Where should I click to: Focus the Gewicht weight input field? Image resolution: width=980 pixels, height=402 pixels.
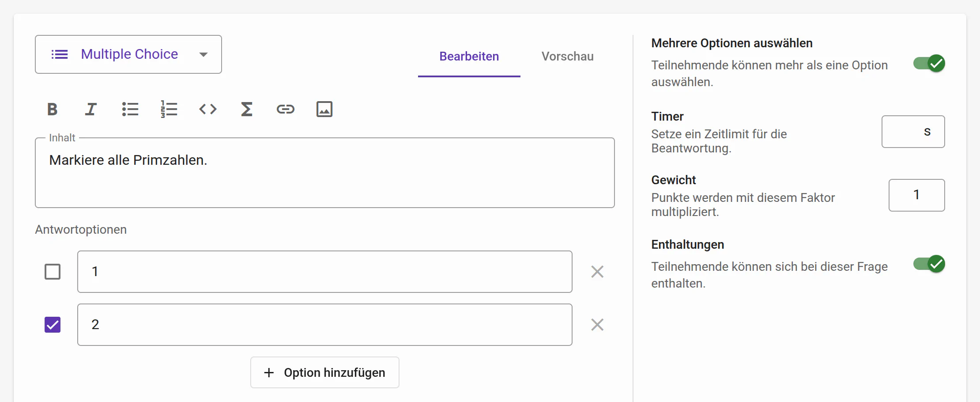tap(916, 195)
